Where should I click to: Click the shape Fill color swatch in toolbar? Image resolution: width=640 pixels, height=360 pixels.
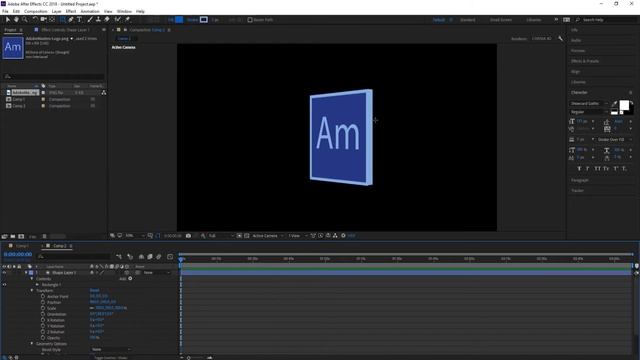[x=179, y=20]
